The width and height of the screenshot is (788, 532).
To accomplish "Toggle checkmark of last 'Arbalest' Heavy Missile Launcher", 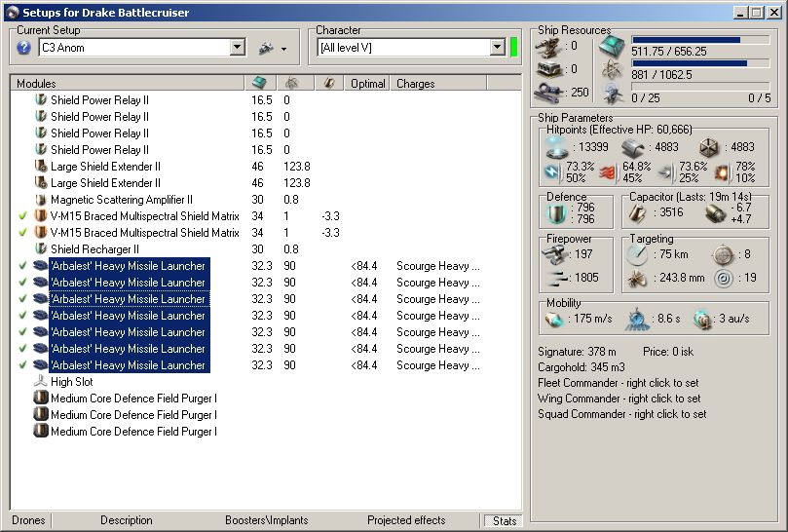I will point(23,365).
